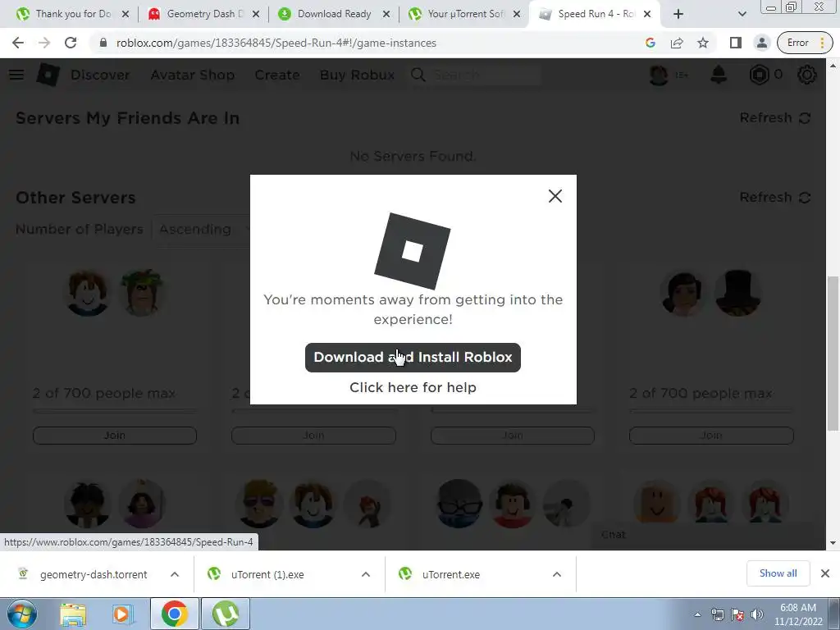Expand uTorrent.exe download options
840x630 pixels.
557,574
